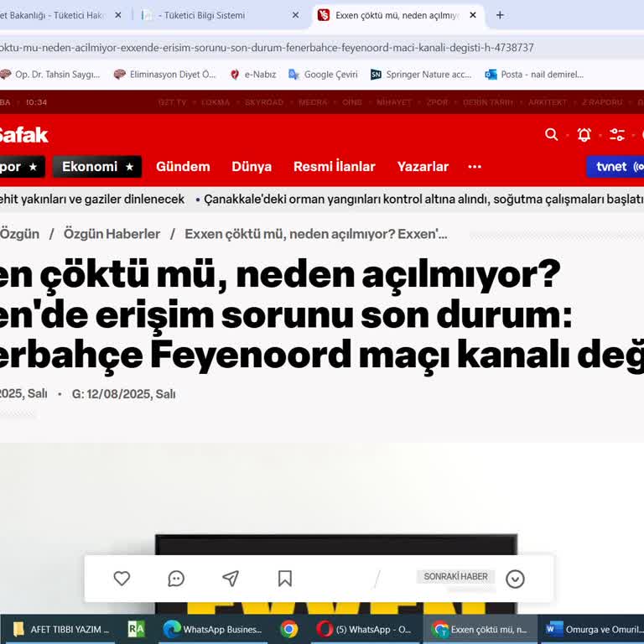This screenshot has height=644, width=644.
Task: Close the Bakanlığı - Tüketici Hak tab
Action: [118, 15]
